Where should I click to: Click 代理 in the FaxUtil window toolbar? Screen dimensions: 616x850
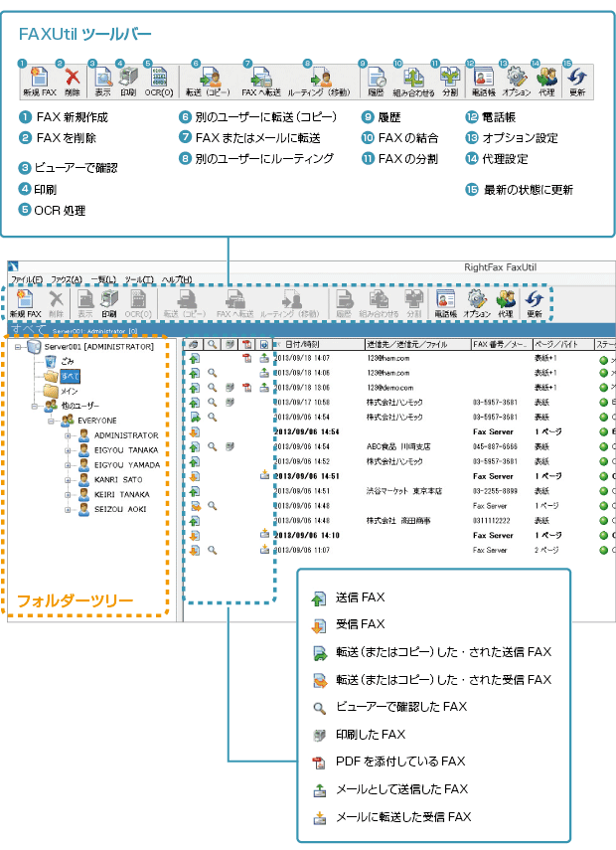(x=506, y=303)
